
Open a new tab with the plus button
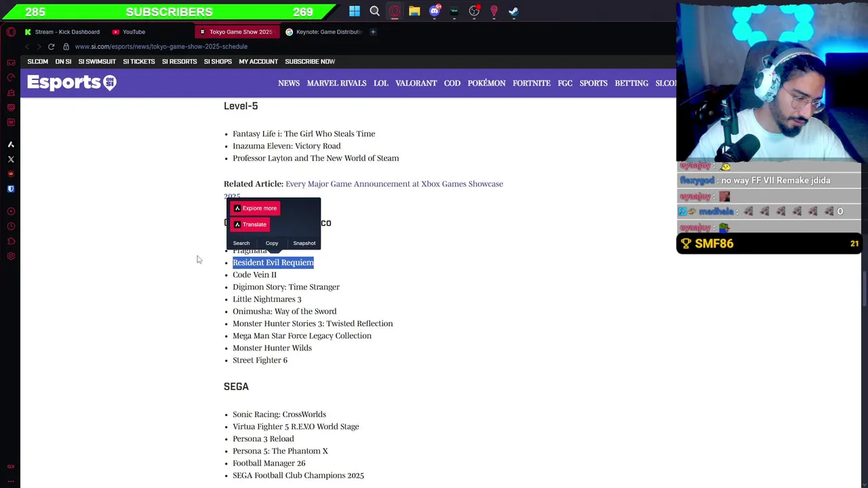tap(373, 32)
